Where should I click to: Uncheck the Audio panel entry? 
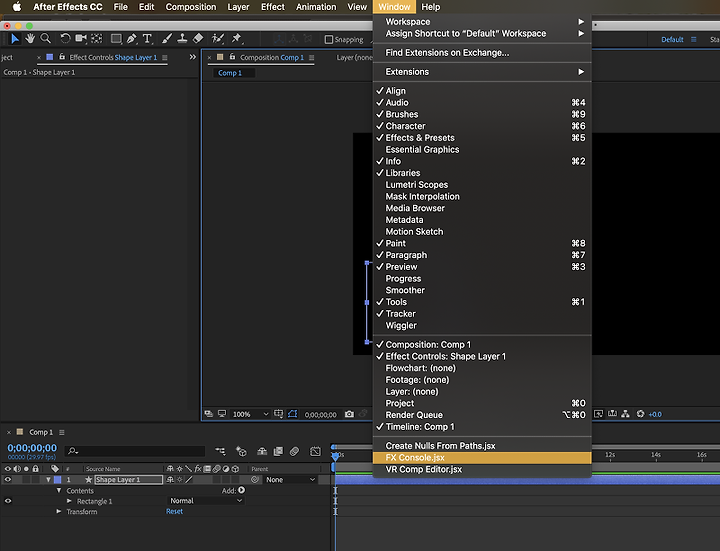tap(482, 102)
